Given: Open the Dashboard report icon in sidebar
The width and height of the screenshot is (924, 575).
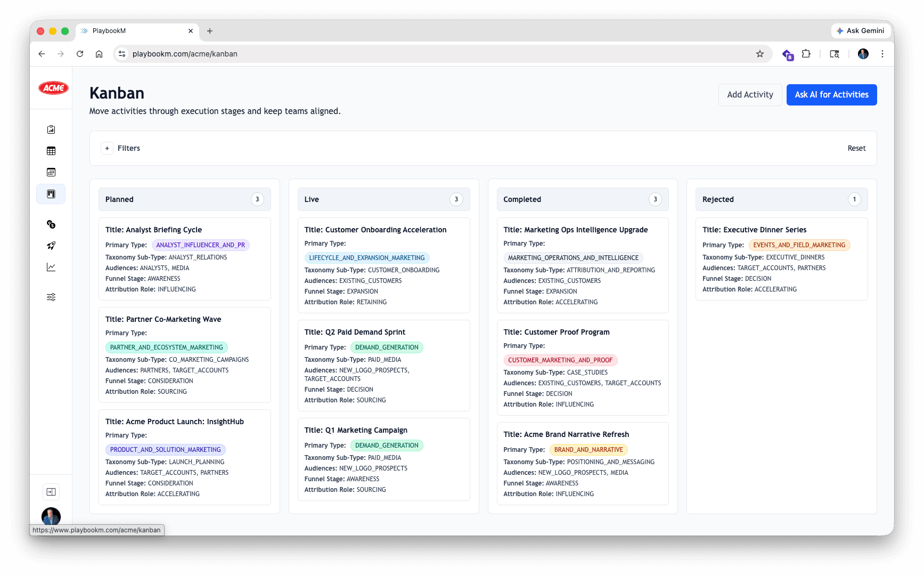Looking at the screenshot, I should point(51,129).
